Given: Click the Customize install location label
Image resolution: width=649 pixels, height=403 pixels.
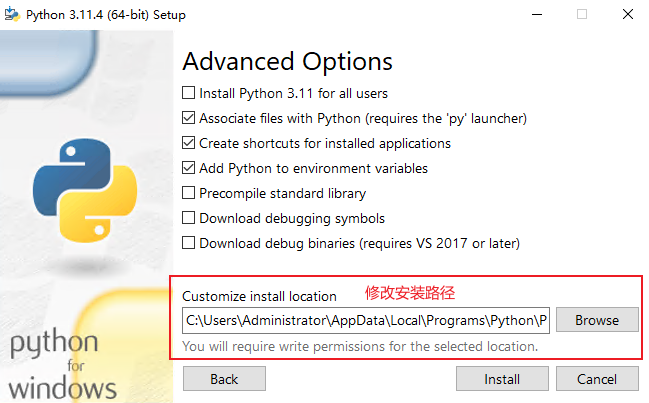Looking at the screenshot, I should (x=259, y=296).
